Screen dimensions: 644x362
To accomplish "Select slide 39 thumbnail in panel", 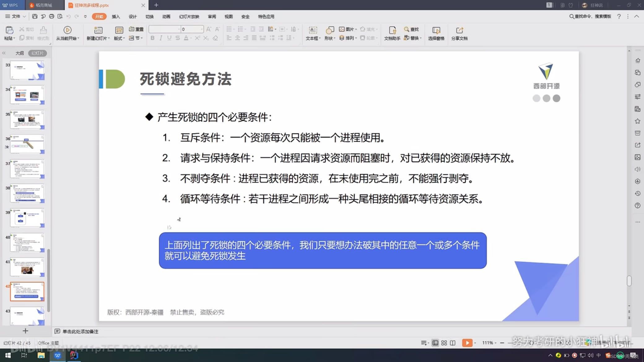I will (27, 218).
